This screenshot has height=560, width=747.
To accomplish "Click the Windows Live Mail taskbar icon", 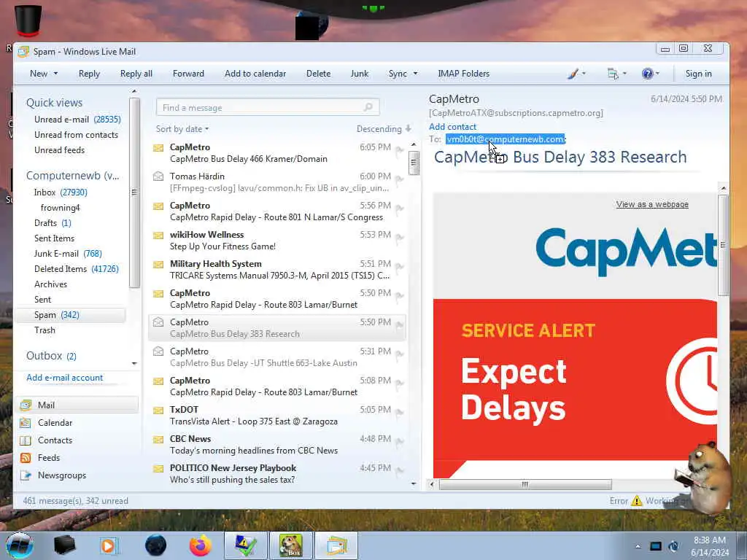I will point(337,545).
